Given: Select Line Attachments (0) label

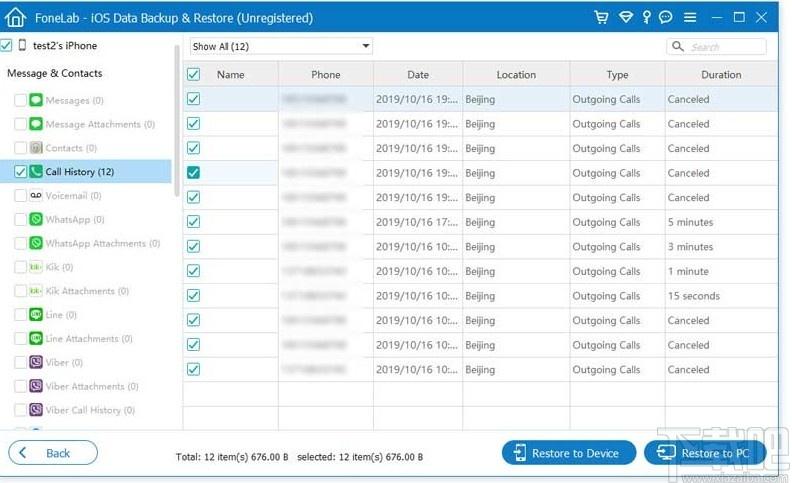Looking at the screenshot, I should [x=89, y=338].
